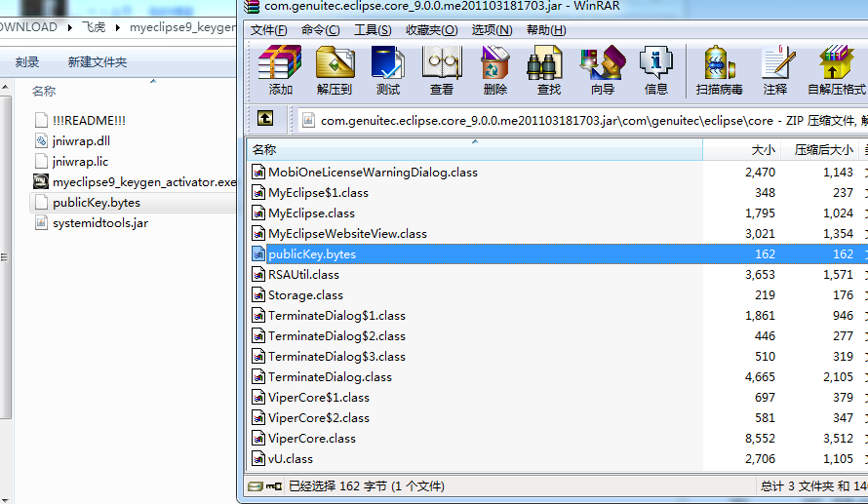Click jniwrap.lic file icon in Explorer
The image size is (868, 504).
click(x=41, y=161)
